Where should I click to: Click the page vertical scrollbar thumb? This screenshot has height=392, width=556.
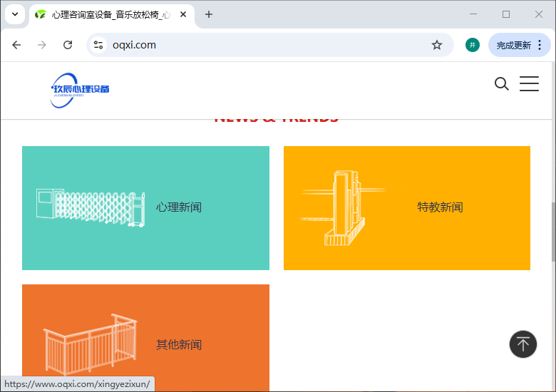click(553, 232)
